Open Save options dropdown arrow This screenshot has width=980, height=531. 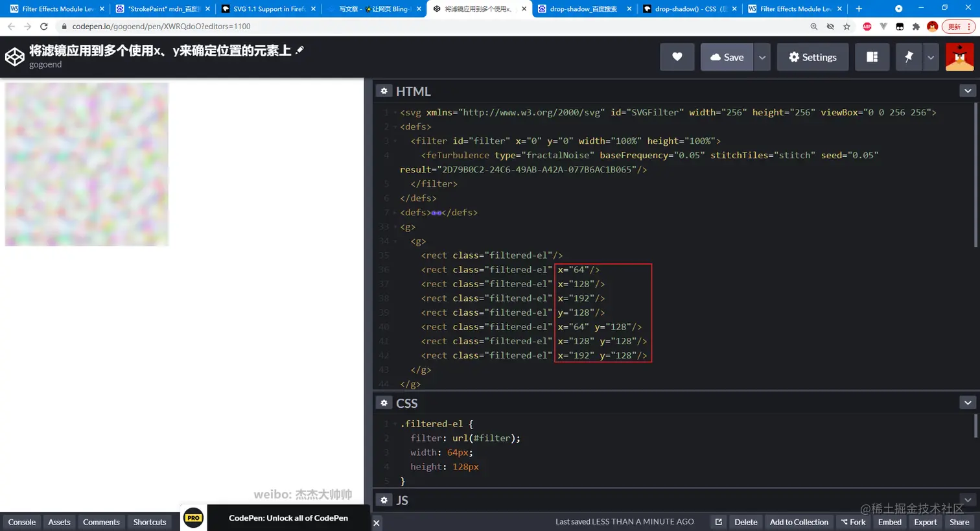(x=762, y=57)
